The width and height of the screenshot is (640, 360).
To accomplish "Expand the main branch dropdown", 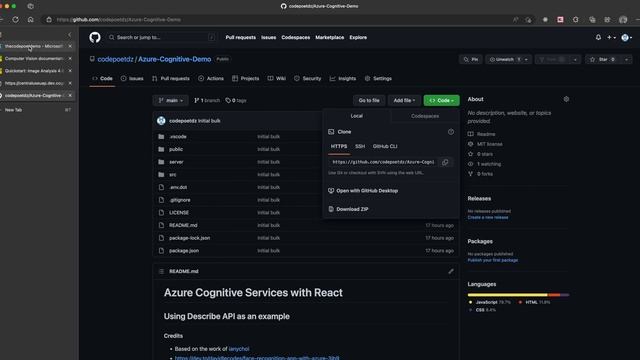I will coord(171,100).
